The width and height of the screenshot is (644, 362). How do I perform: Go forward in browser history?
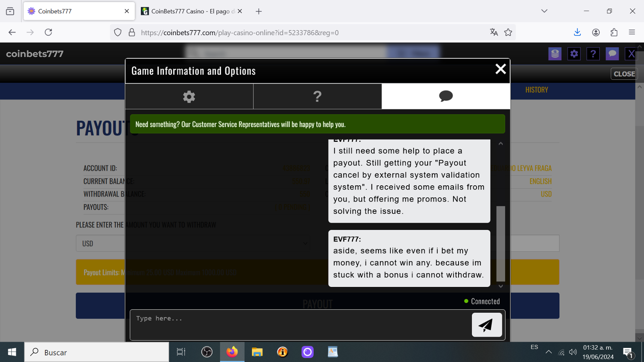(x=30, y=32)
